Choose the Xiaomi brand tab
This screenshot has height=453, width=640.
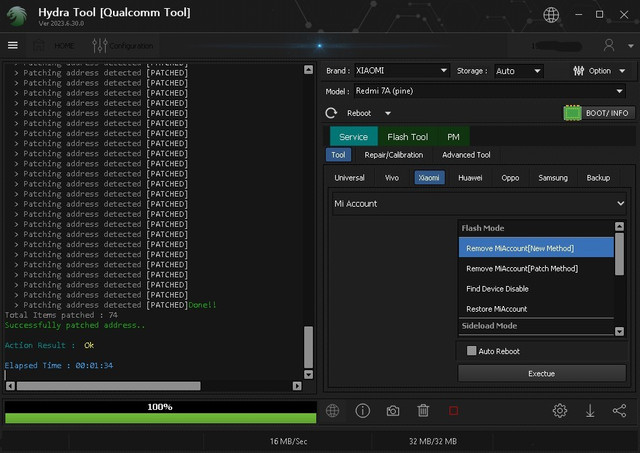(429, 178)
